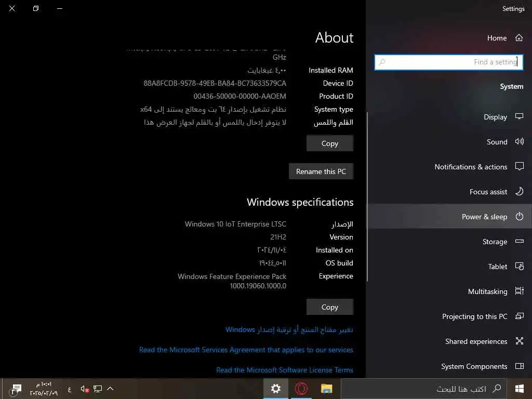Select Tablet in the sidebar
The width and height of the screenshot is (532, 399).
pyautogui.click(x=449, y=267)
